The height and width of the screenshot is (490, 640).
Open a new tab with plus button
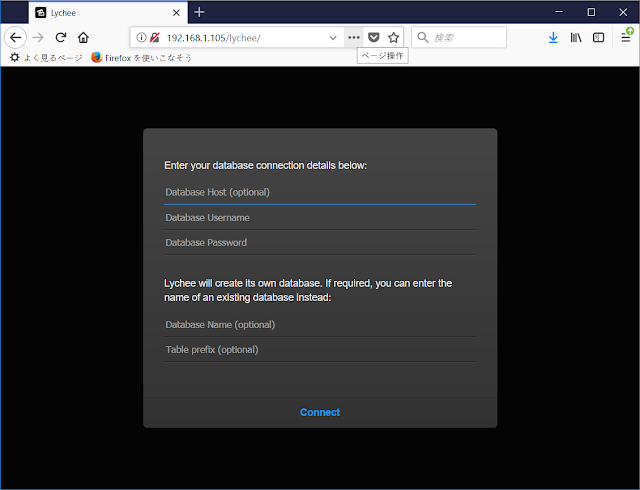199,12
